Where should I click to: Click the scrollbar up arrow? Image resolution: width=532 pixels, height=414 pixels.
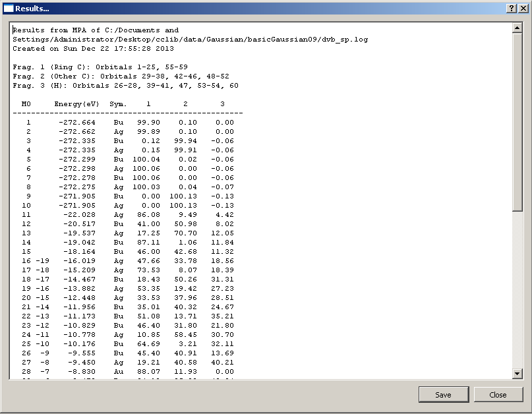pos(517,29)
